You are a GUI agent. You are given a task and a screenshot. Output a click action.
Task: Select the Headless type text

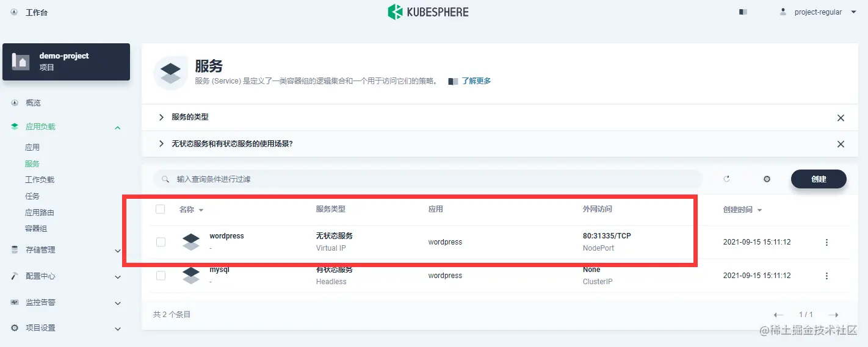tap(331, 282)
